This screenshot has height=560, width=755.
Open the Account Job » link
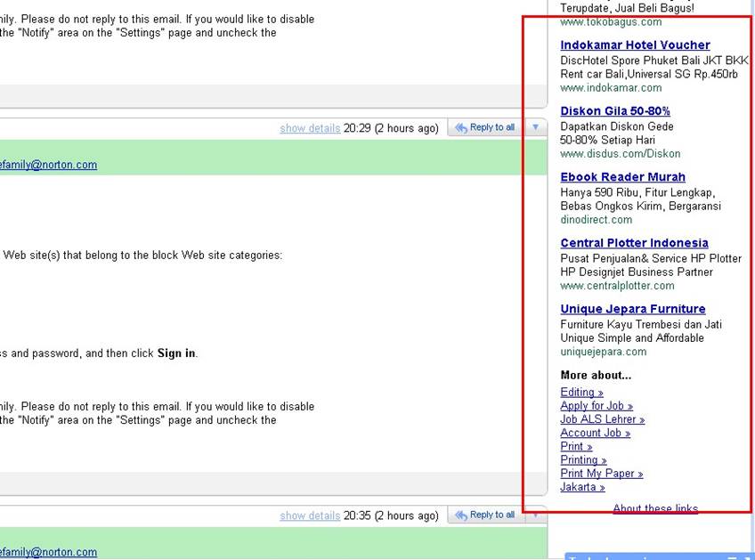[595, 433]
